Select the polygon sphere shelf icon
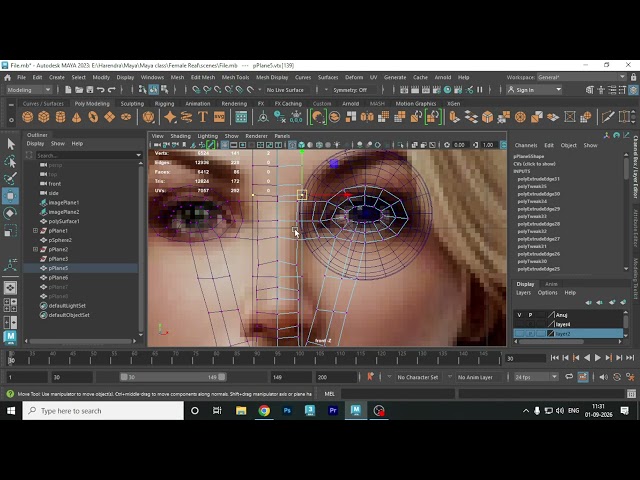This screenshot has width=640, height=480. click(x=27, y=118)
